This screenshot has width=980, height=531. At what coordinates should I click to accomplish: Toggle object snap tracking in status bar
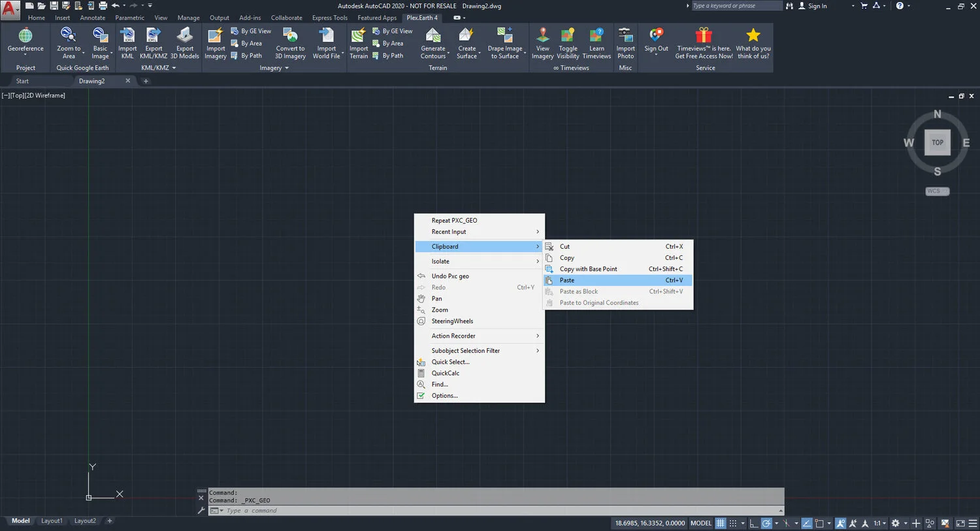pyautogui.click(x=807, y=523)
